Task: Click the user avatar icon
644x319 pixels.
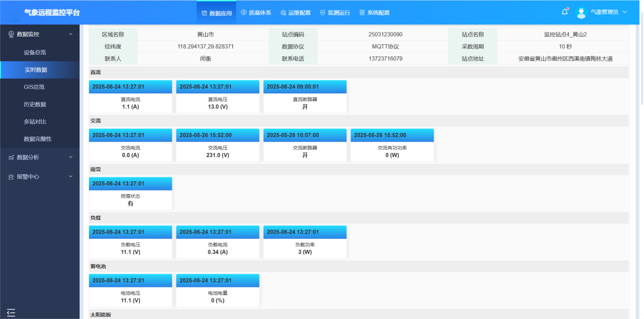Action: tap(581, 12)
